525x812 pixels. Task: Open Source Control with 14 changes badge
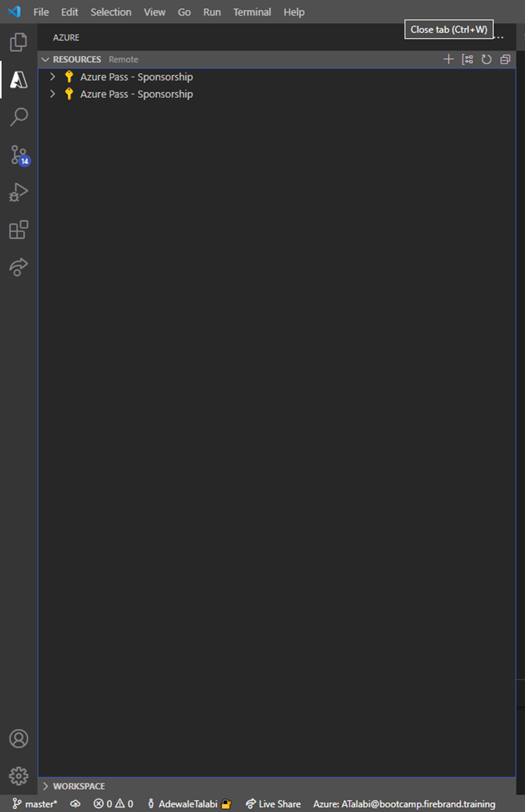click(x=20, y=154)
